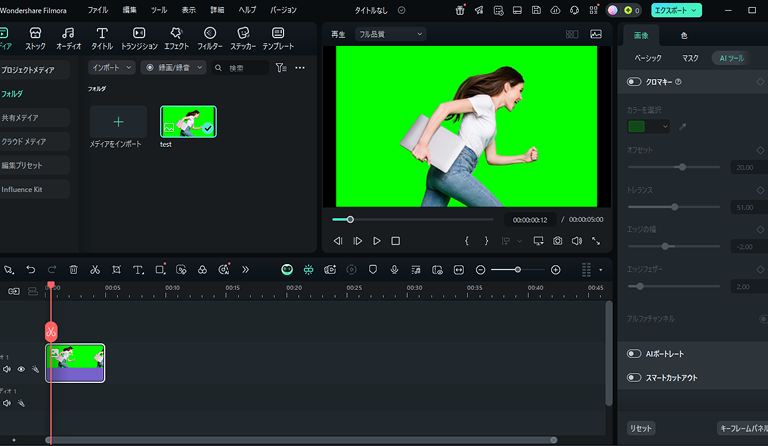Viewport: 768px width, 446px height.
Task: Click the marker shield icon
Action: click(373, 270)
